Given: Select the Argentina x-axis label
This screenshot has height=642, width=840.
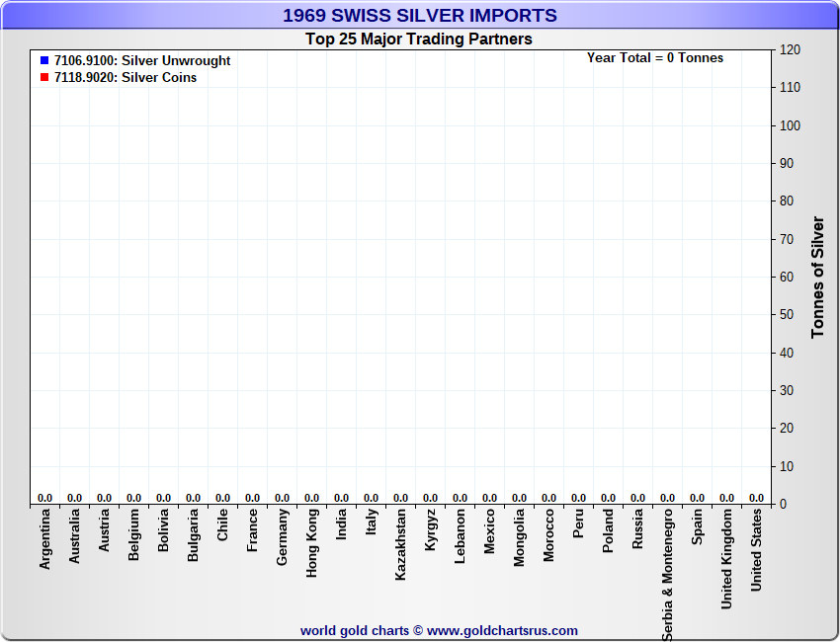Looking at the screenshot, I should (45, 538).
